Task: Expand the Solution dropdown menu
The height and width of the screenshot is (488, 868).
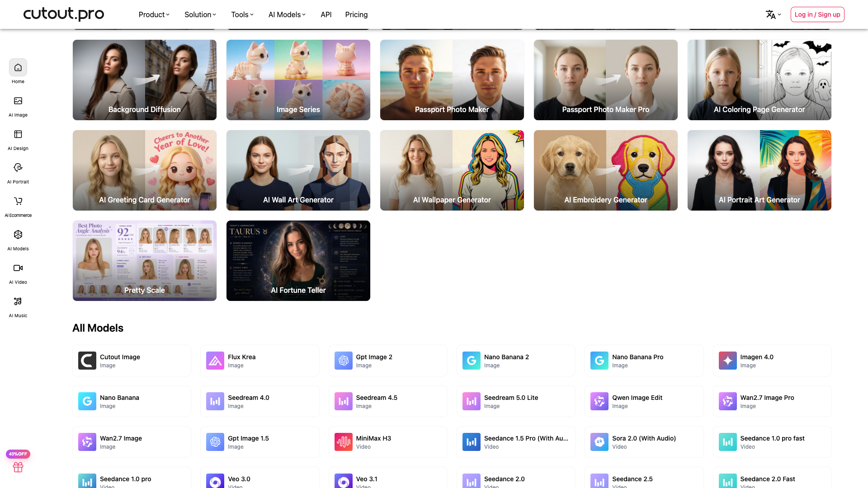Action: (200, 14)
